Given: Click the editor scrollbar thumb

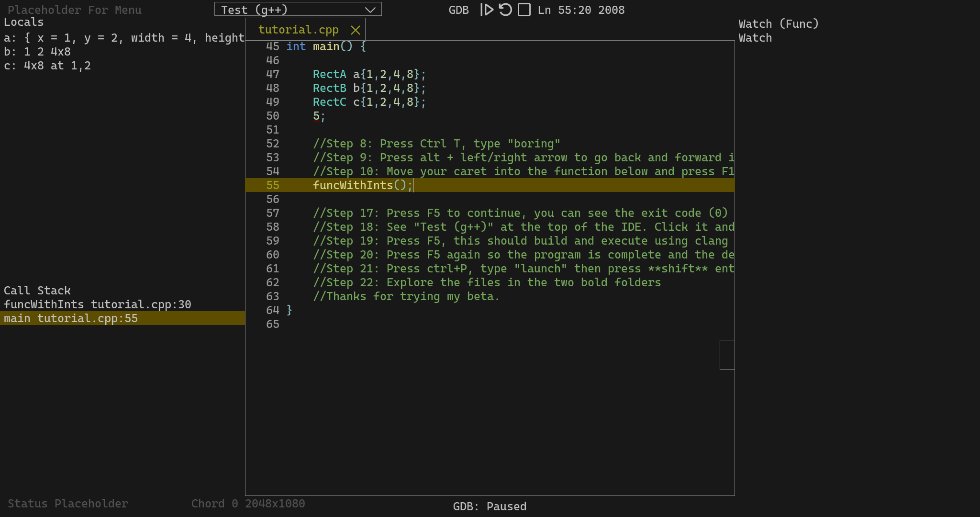Looking at the screenshot, I should point(727,355).
